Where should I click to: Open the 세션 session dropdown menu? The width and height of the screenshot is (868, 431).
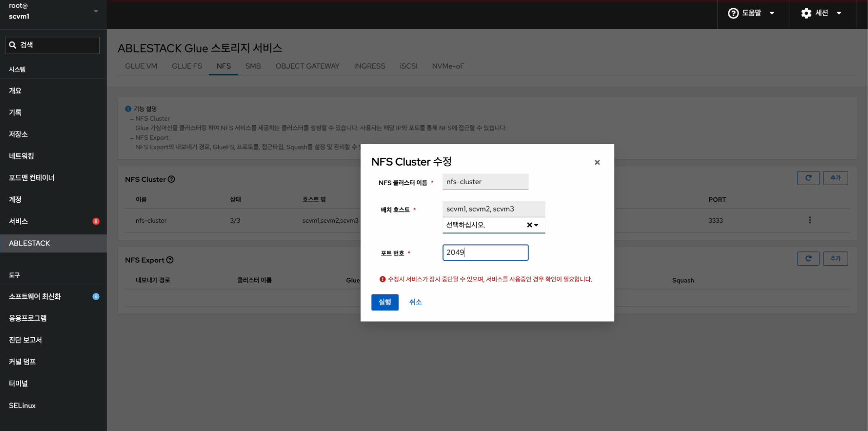[821, 13]
